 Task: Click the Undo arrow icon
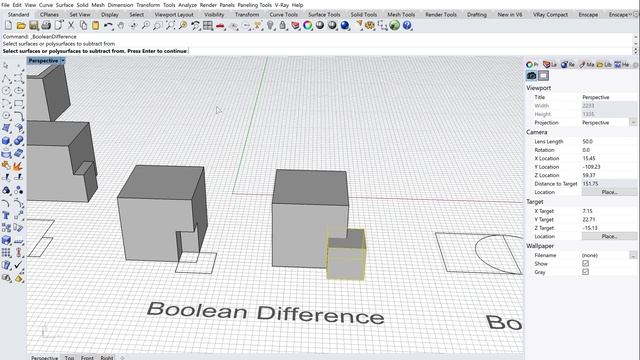coord(108,26)
